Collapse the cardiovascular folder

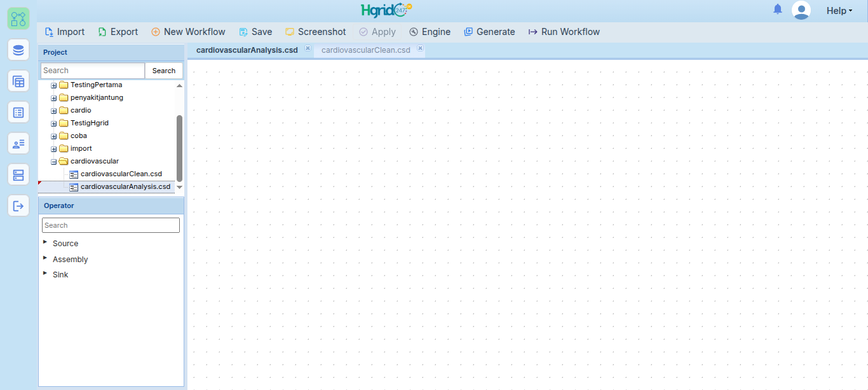click(x=54, y=162)
